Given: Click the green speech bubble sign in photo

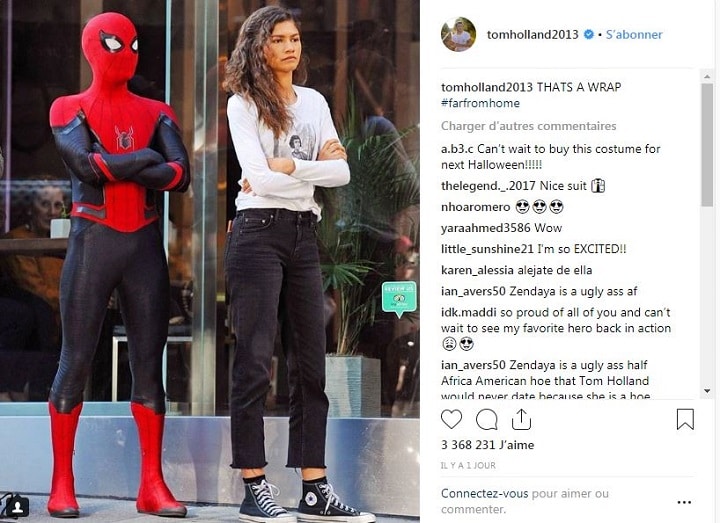Looking at the screenshot, I should tap(399, 299).
